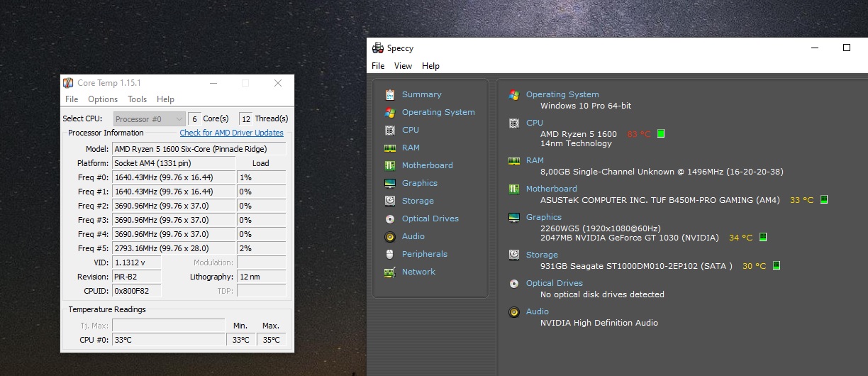
Task: Open the Options menu in Core Temp
Action: point(103,99)
